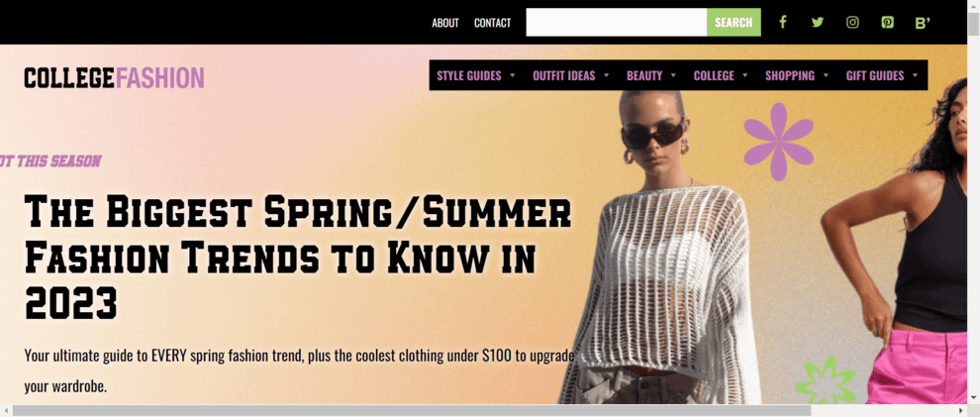The image size is (980, 417).
Task: Open the Shopping menu item
Action: (790, 75)
